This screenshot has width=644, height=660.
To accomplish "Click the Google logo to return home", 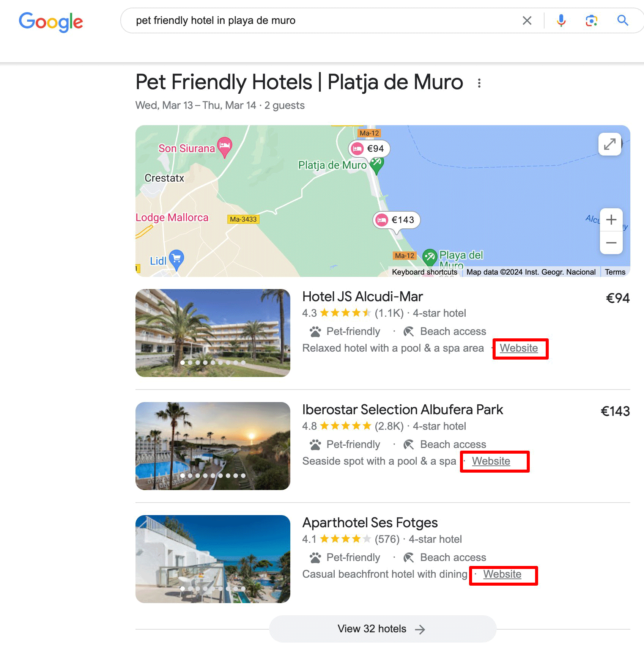I will click(x=51, y=22).
